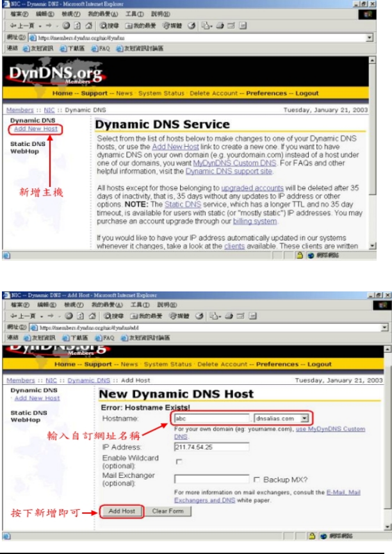
Task: Click the Mail Exchanger text field
Action: [x=212, y=480]
